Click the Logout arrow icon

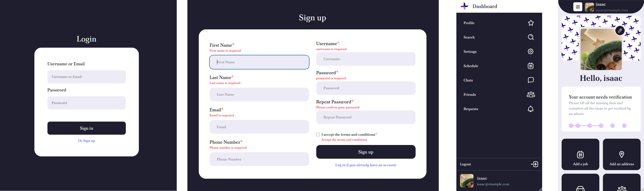[535, 164]
